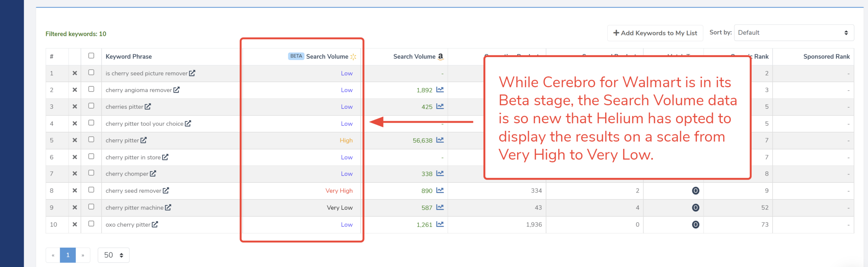Expand the 50 per-page size selector
Image resolution: width=868 pixels, height=267 pixels.
pyautogui.click(x=114, y=255)
